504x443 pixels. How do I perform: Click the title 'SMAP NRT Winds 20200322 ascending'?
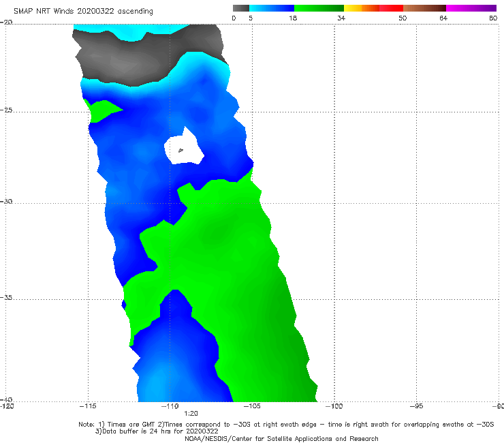coord(83,11)
